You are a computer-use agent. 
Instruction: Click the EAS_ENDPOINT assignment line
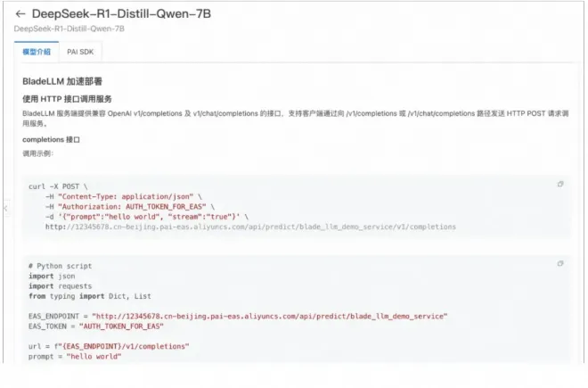[238, 317]
